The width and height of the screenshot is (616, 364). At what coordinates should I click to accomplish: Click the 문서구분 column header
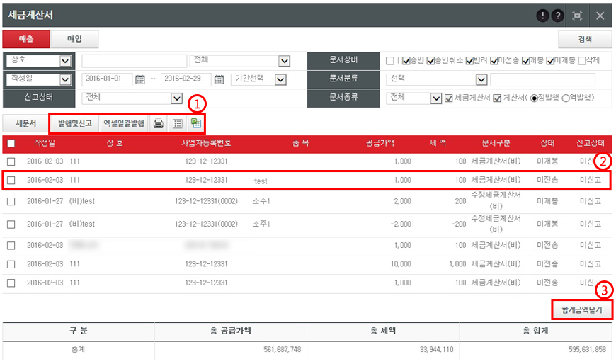496,143
